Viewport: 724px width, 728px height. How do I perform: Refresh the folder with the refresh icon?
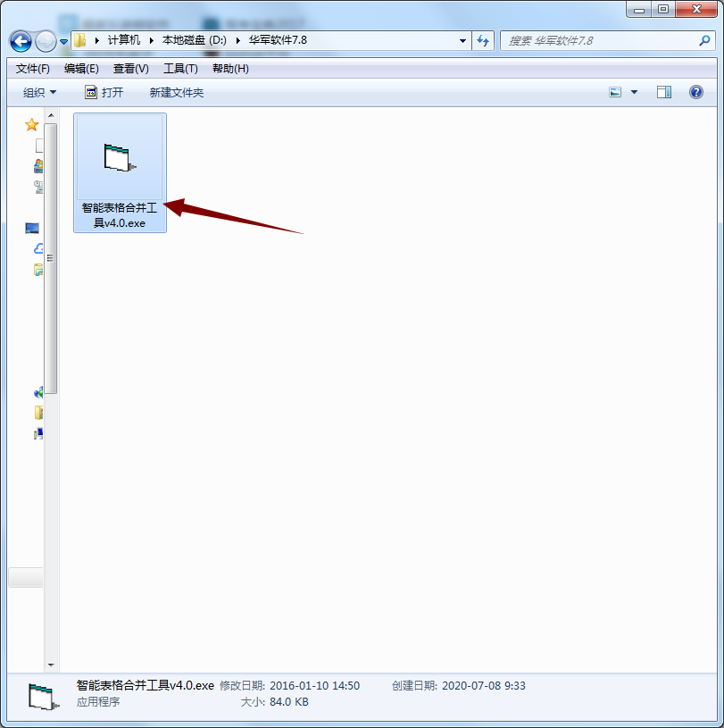coord(483,41)
